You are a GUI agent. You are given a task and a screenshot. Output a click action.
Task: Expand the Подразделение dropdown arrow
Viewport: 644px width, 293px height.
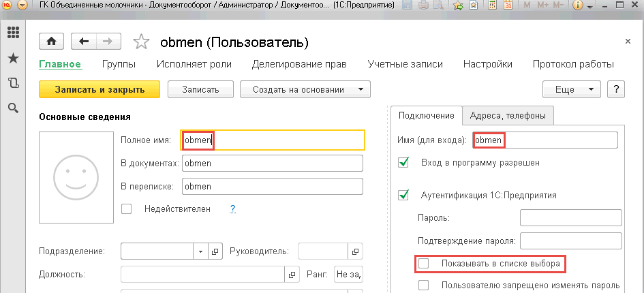point(201,251)
